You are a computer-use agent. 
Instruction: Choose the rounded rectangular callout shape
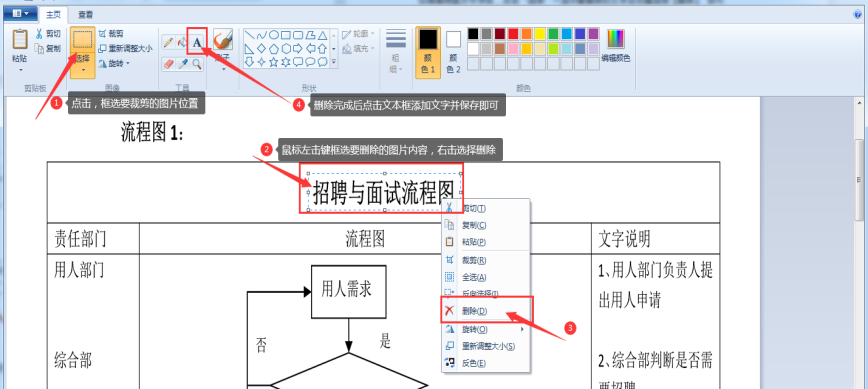[298, 62]
